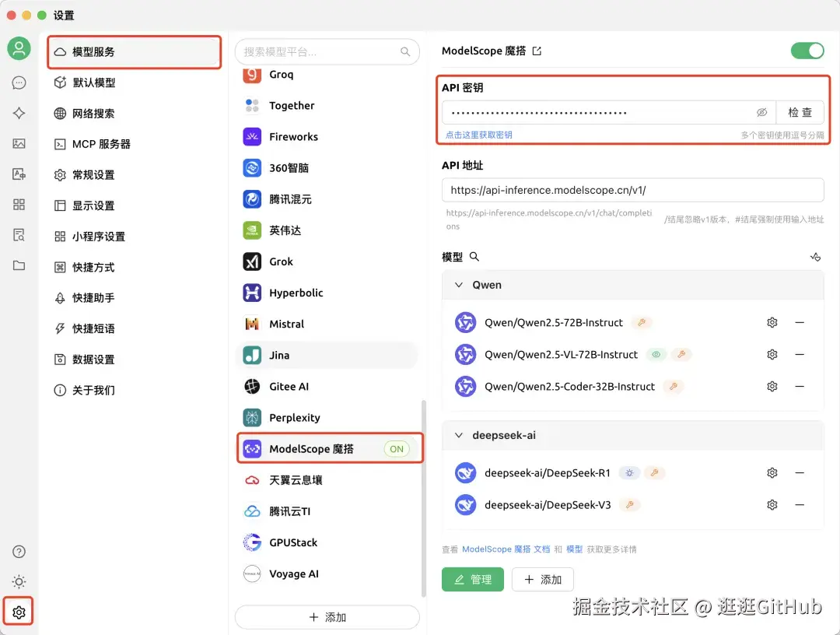The height and width of the screenshot is (635, 840).
Task: Click the translation icon in the sidebar
Action: click(x=19, y=174)
